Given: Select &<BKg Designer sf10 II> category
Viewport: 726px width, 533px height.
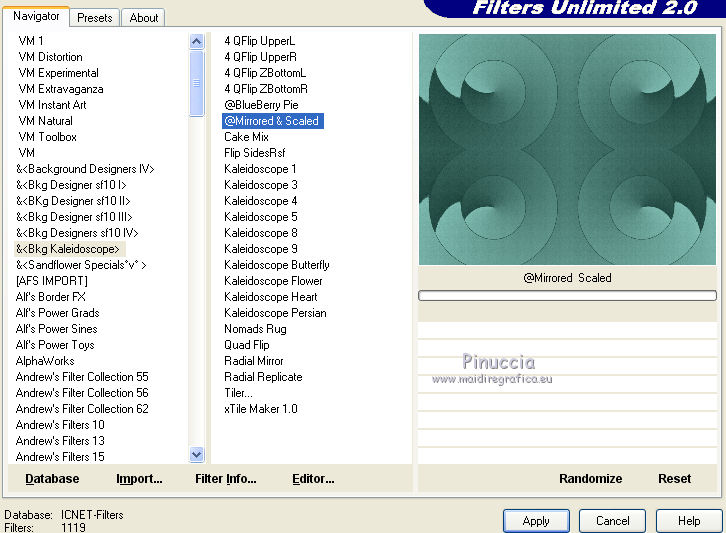Looking at the screenshot, I should (x=73, y=201).
